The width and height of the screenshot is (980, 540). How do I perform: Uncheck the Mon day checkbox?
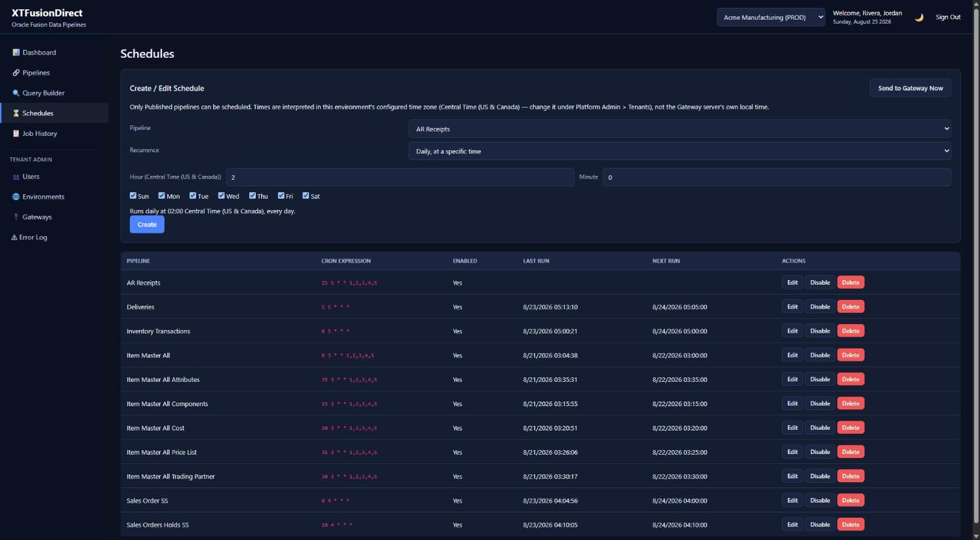pyautogui.click(x=161, y=196)
